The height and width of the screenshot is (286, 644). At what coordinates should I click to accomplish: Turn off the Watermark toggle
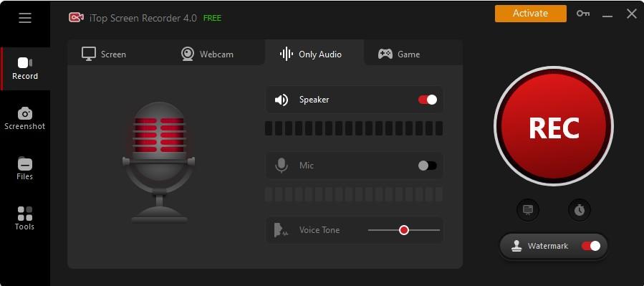591,246
